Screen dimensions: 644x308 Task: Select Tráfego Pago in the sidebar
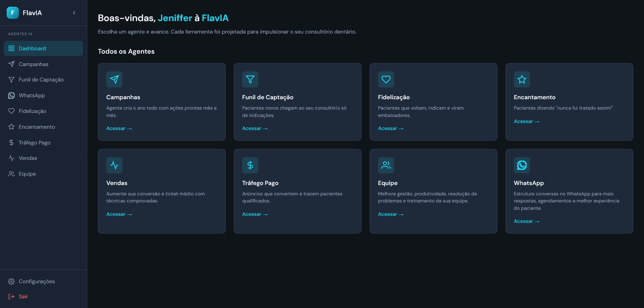pyautogui.click(x=35, y=142)
